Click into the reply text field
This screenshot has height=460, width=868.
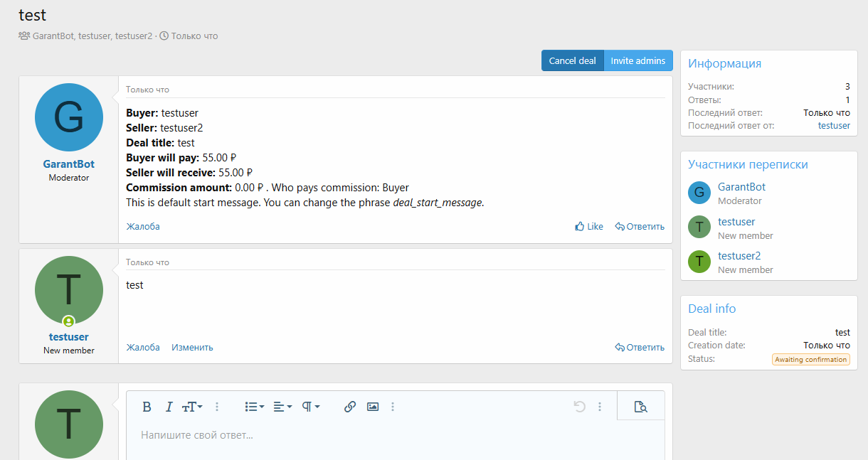[x=395, y=435]
